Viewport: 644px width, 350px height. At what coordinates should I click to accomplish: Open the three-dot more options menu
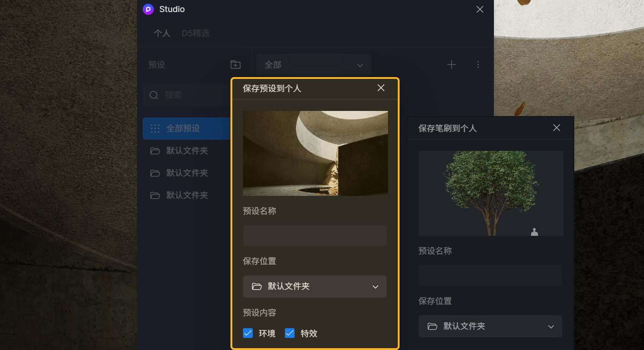click(478, 65)
